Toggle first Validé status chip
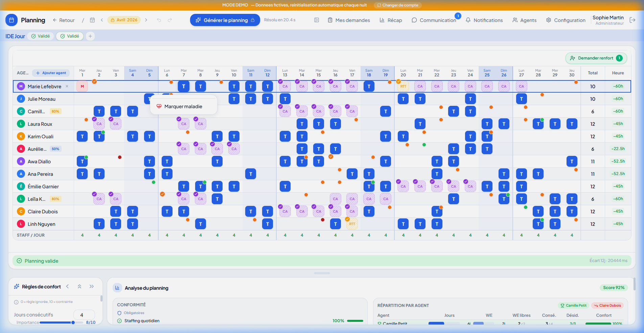Image resolution: width=644 pixels, height=333 pixels. click(x=41, y=36)
